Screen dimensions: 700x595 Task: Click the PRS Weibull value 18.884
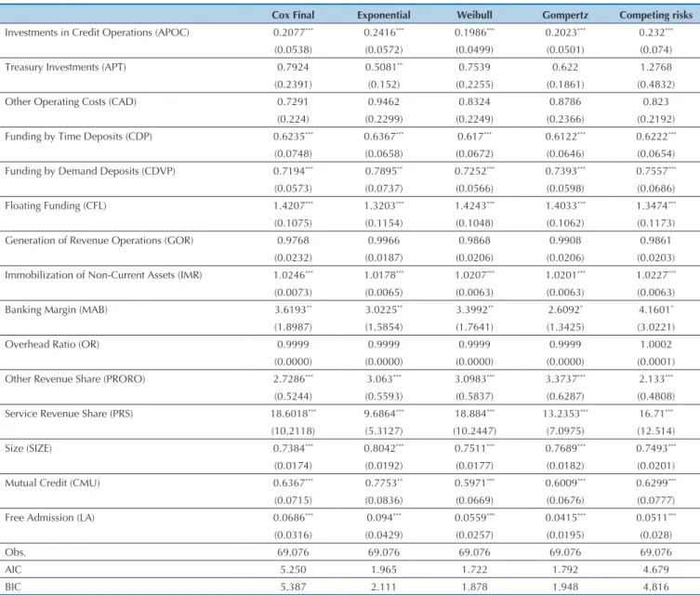tap(474, 414)
